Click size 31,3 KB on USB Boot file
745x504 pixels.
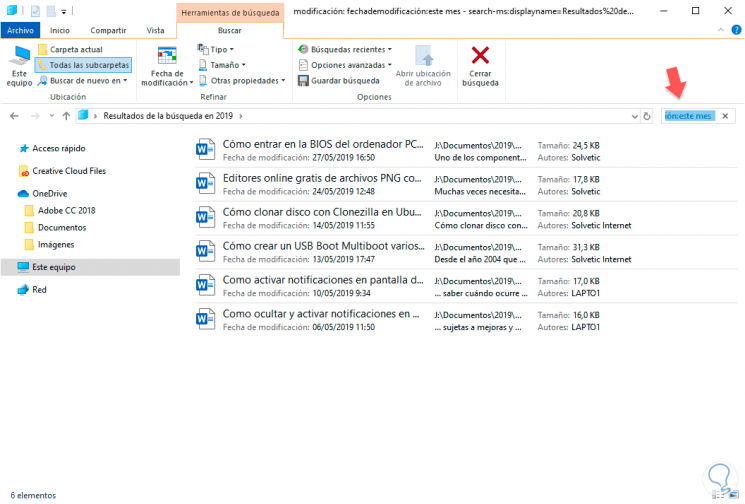(586, 247)
